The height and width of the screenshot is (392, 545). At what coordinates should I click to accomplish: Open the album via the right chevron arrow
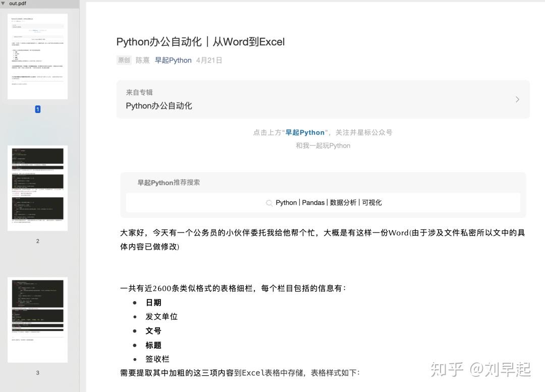[x=517, y=99]
